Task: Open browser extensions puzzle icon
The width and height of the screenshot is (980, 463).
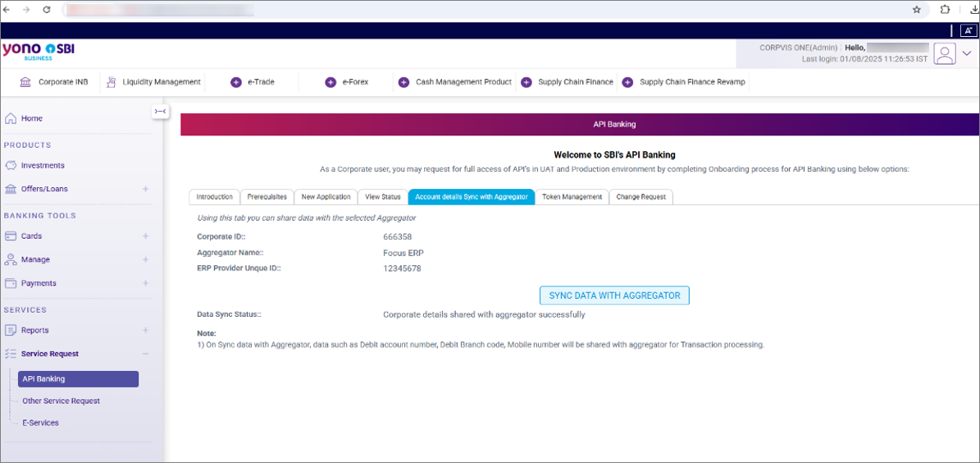Action: click(945, 9)
